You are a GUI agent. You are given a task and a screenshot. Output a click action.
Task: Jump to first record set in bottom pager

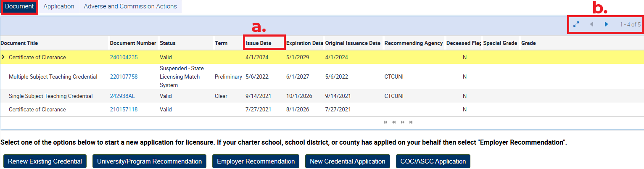pos(385,122)
